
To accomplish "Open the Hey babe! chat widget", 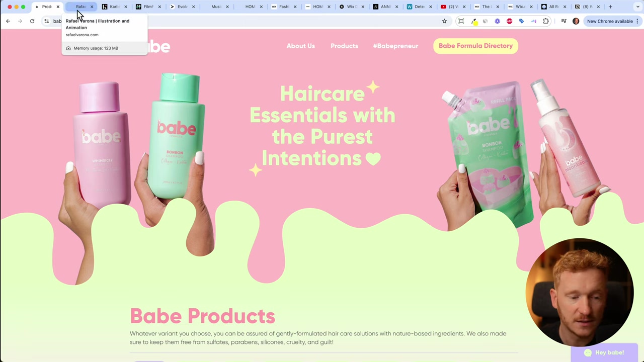I will click(x=604, y=352).
